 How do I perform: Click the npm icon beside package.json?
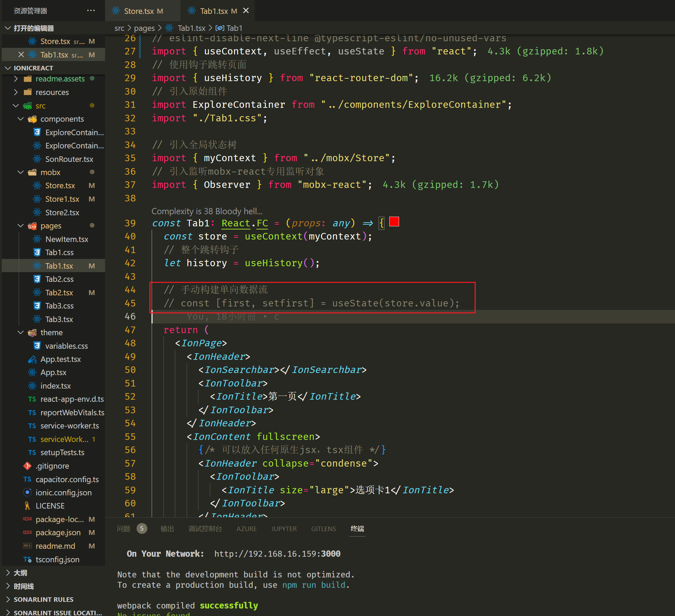pyautogui.click(x=27, y=532)
